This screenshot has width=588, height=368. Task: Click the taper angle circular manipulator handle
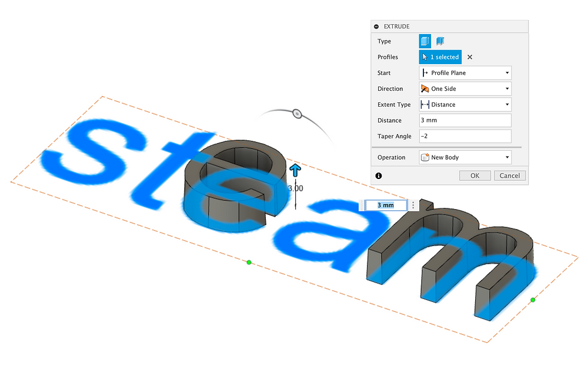click(x=297, y=114)
